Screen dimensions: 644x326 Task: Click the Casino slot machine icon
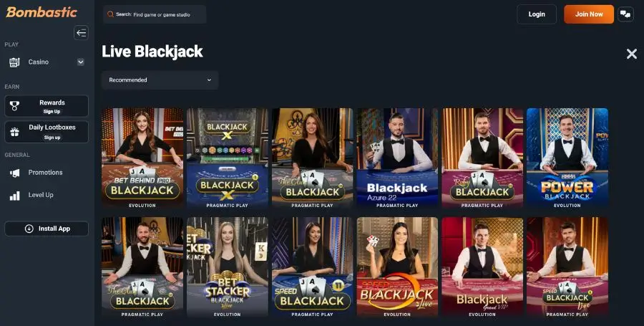tap(14, 62)
